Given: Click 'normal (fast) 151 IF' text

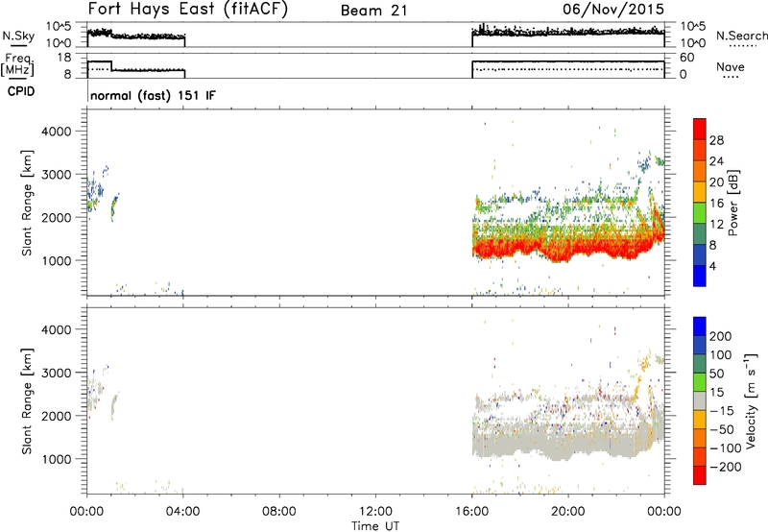Looking at the screenshot, I should tap(153, 95).
